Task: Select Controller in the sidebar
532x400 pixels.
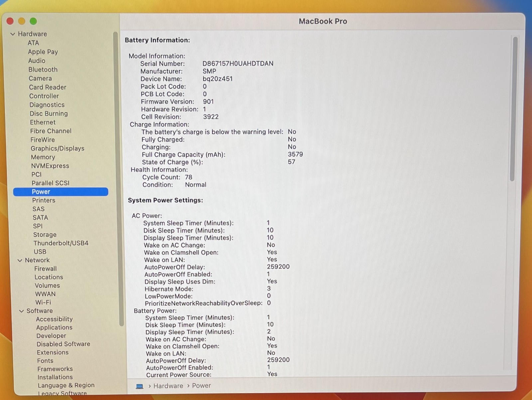Action: (44, 96)
